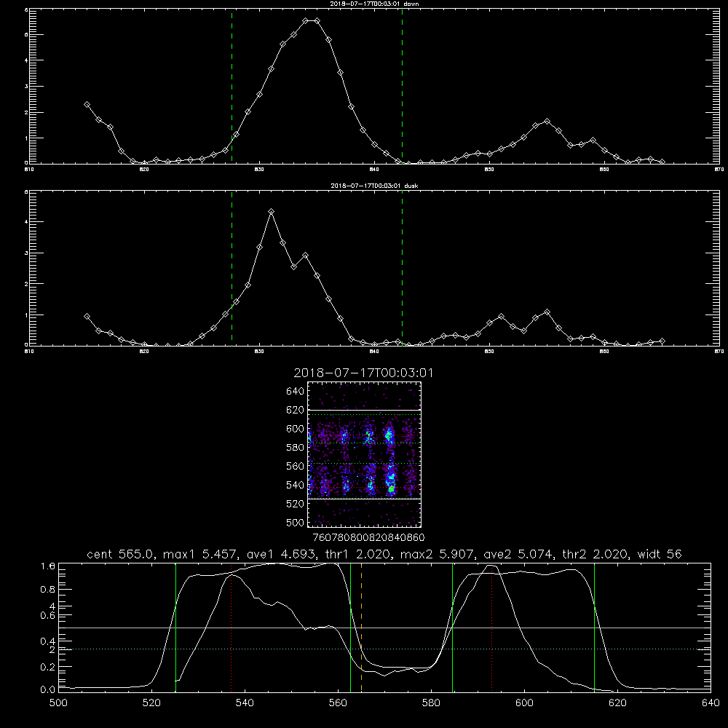Click the right green dashed line in the dusk plot

point(402,268)
